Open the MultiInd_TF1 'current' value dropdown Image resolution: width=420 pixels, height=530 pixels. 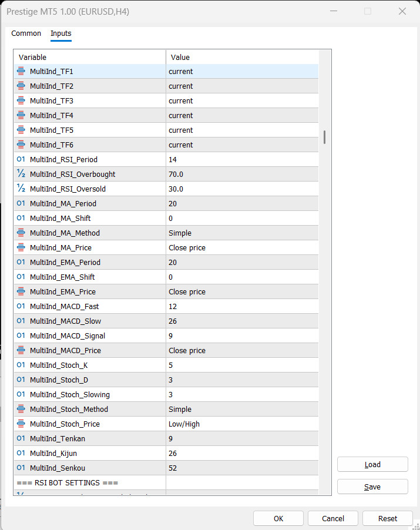[x=242, y=71]
